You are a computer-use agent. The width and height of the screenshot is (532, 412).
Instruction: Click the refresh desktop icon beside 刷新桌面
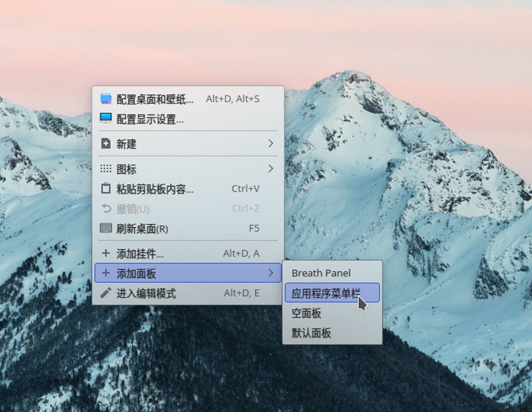(x=106, y=228)
